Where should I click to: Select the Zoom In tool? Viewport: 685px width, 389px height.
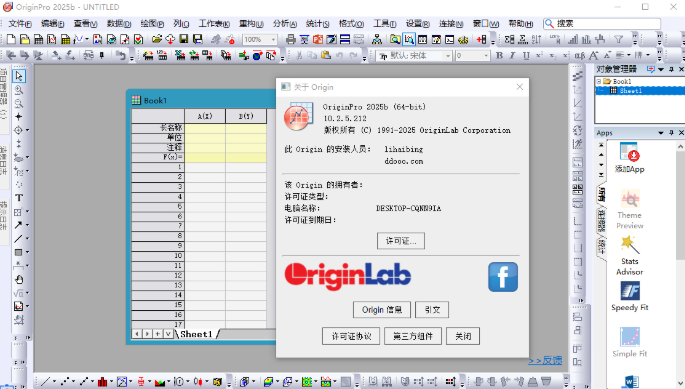pyautogui.click(x=19, y=90)
